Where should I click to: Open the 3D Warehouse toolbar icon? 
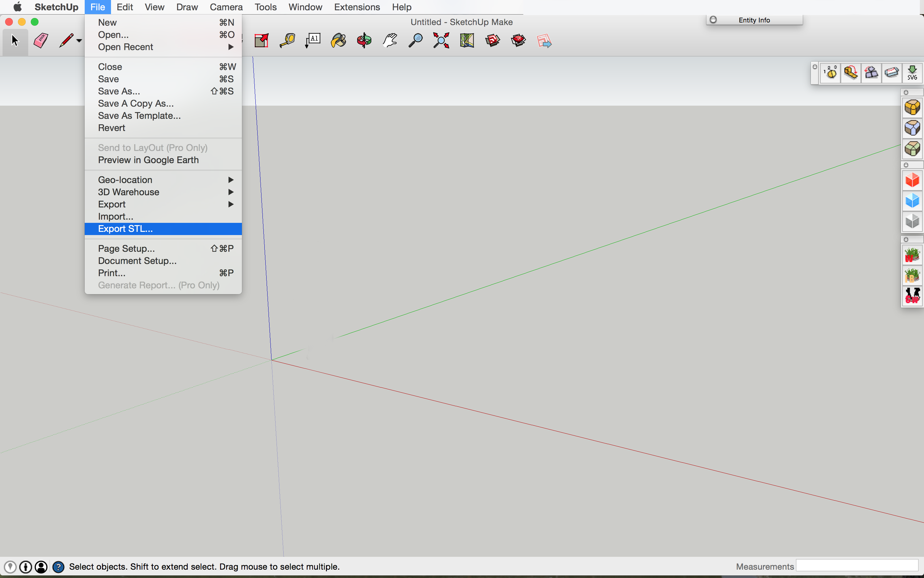tap(492, 40)
